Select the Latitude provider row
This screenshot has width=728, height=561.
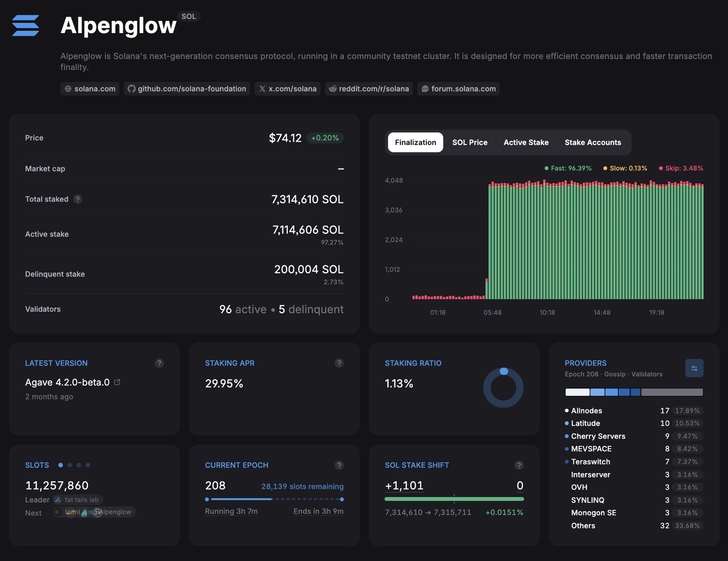click(x=634, y=423)
